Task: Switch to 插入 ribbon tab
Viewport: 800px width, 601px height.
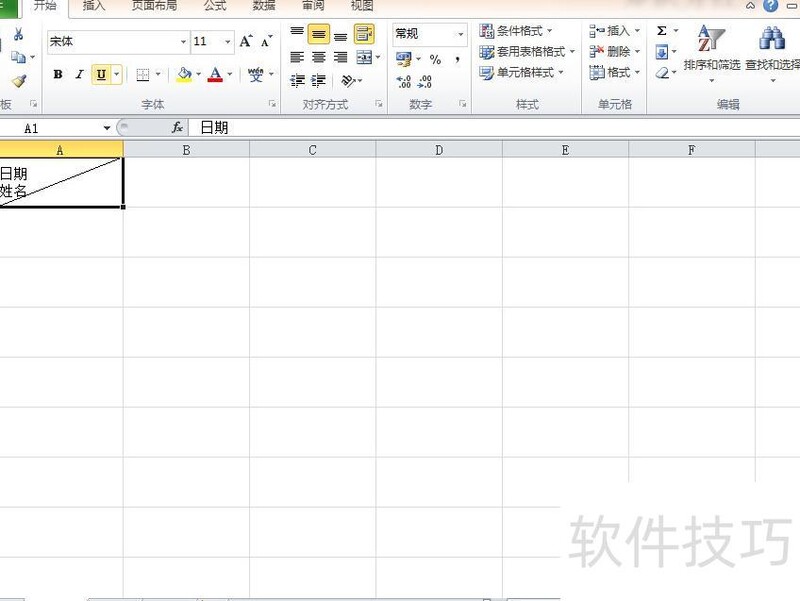Action: click(x=94, y=6)
